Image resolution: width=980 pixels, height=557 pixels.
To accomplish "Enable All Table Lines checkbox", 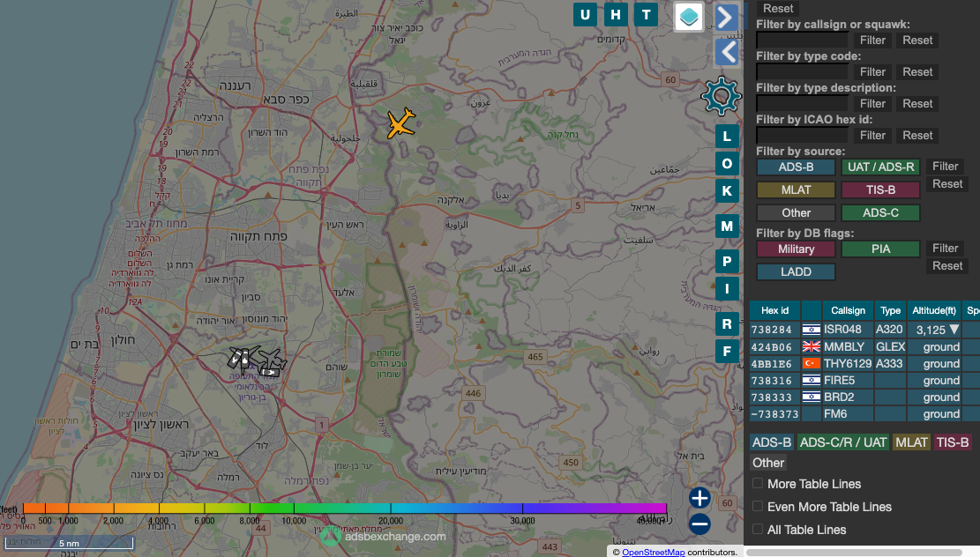I will [758, 529].
